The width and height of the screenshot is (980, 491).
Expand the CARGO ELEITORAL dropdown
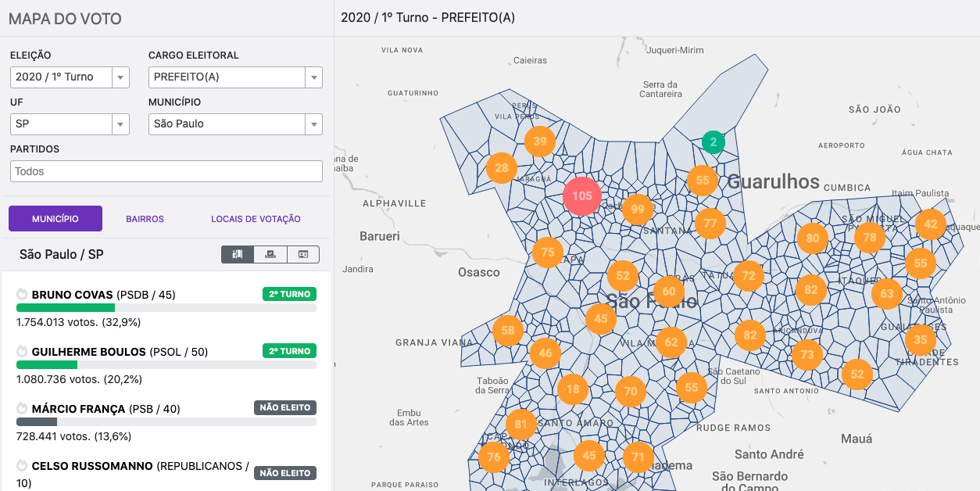234,77
